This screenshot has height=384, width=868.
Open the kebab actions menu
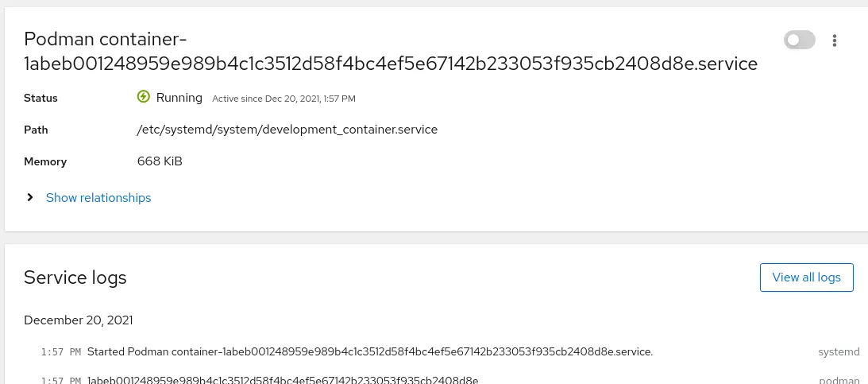coord(834,41)
